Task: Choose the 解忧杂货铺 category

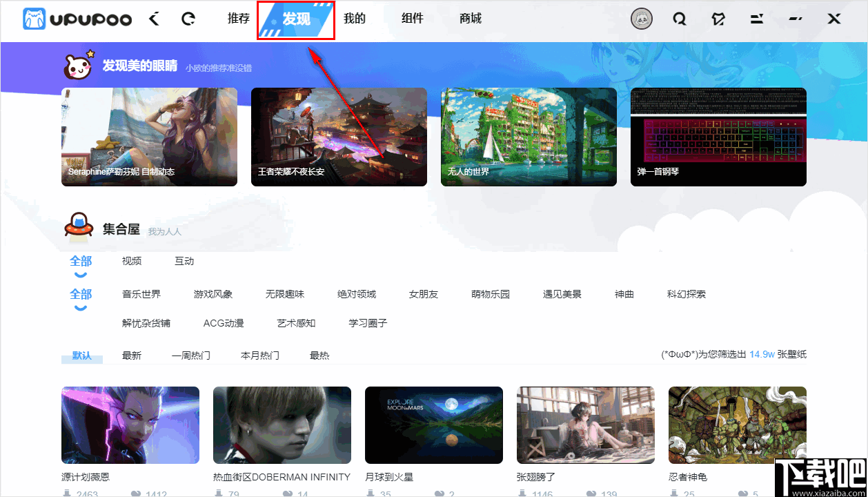Action: (146, 323)
